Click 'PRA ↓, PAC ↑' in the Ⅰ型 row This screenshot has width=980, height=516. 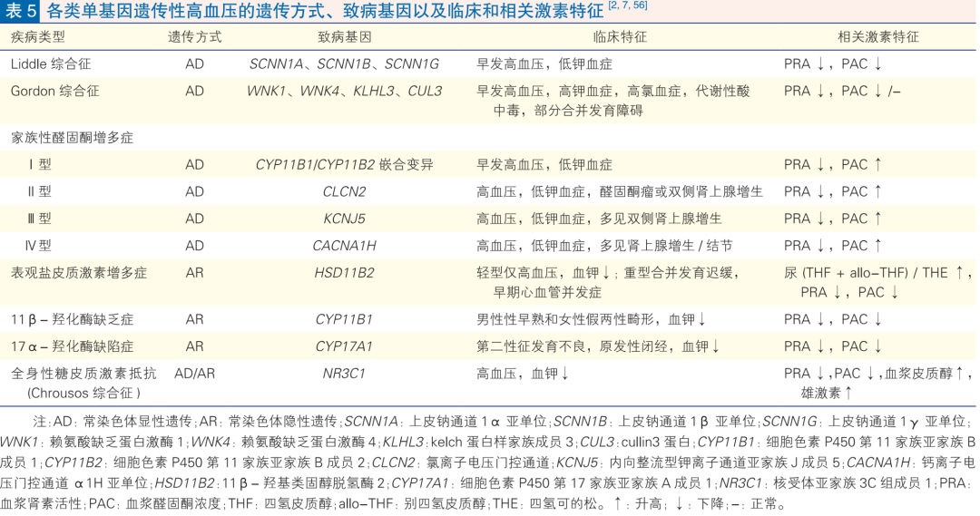(833, 165)
